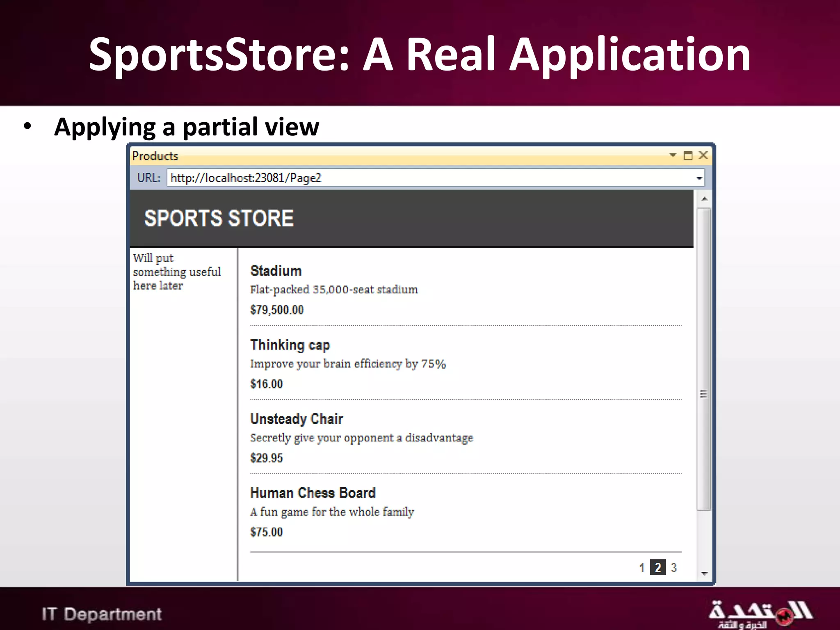Click 'A fun game for the whole family'
The height and width of the screenshot is (630, 840).
point(332,512)
